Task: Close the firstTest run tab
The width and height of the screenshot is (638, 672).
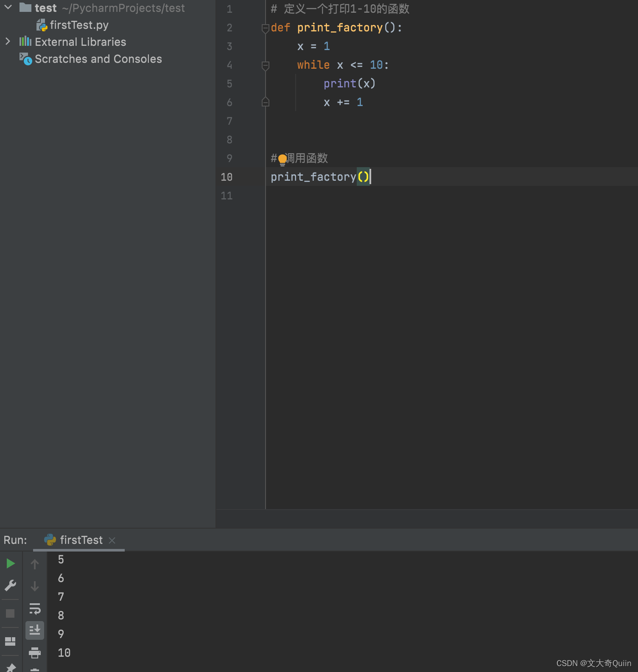Action: 112,540
